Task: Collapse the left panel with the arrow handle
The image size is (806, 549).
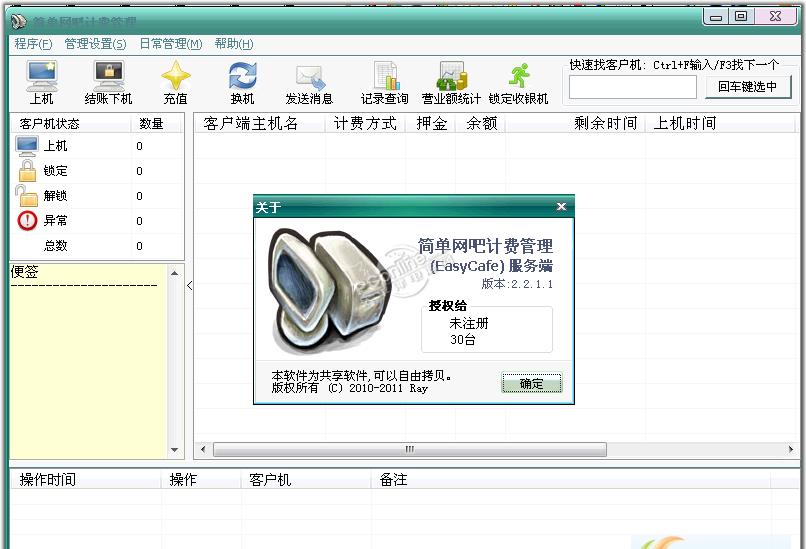Action: coord(189,285)
